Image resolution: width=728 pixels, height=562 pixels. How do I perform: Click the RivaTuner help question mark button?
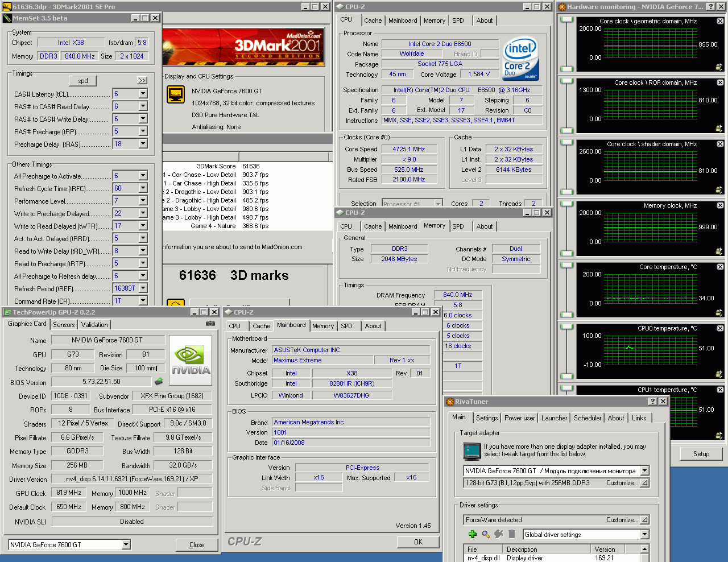point(653,401)
